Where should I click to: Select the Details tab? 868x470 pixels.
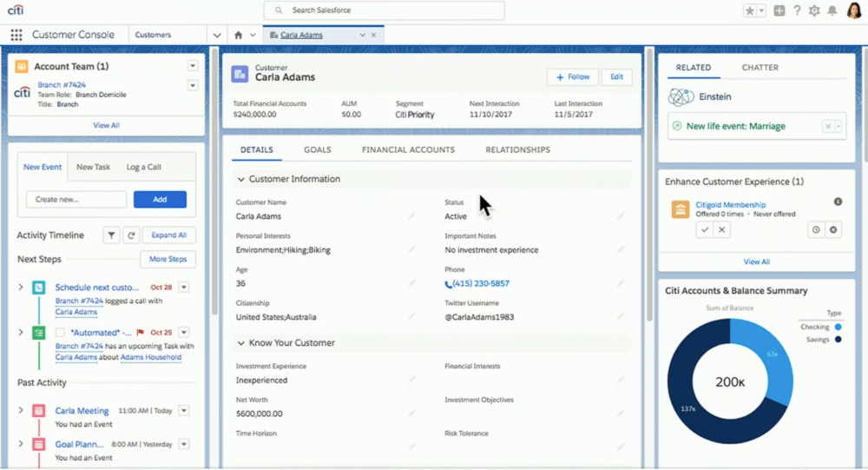[256, 149]
